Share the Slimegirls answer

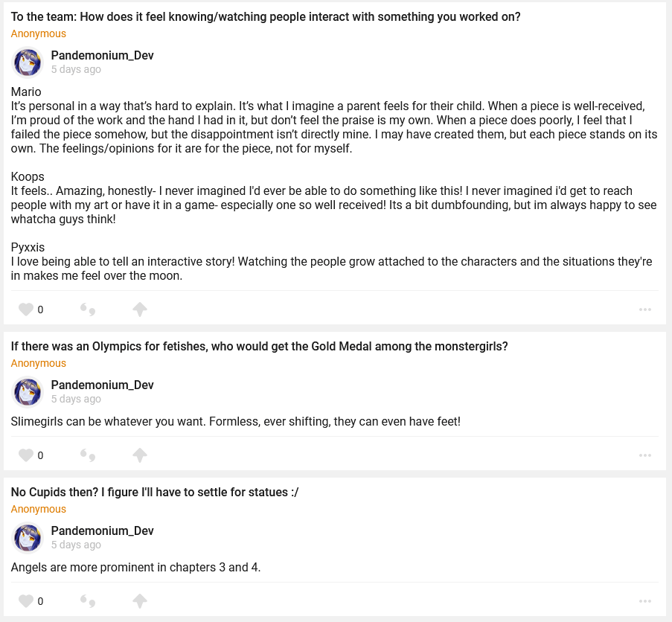pyautogui.click(x=139, y=455)
